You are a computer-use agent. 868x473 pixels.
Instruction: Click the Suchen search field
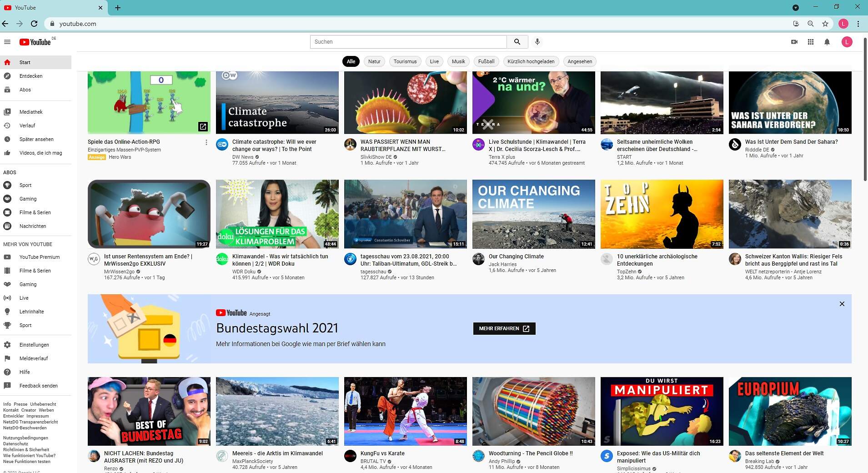pyautogui.click(x=408, y=42)
